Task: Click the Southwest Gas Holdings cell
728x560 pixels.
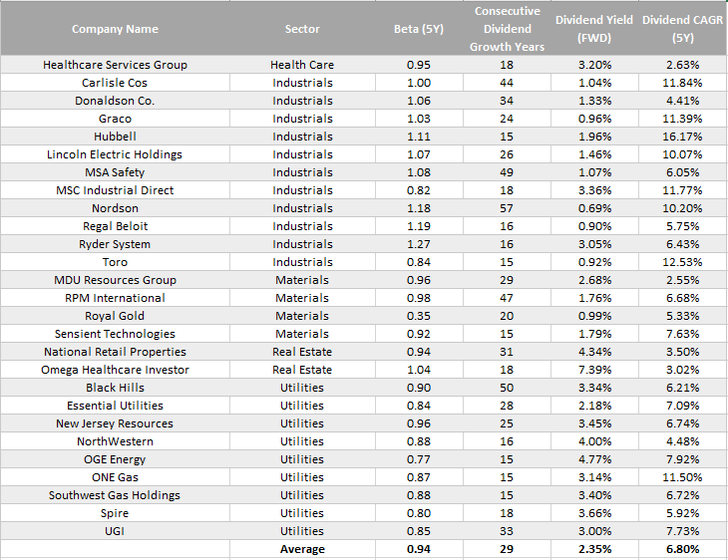Action: coord(115,495)
